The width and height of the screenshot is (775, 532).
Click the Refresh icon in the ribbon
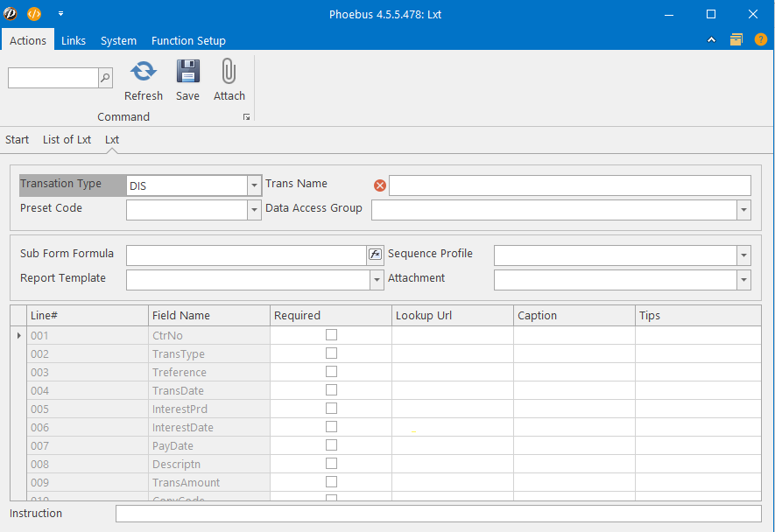click(143, 72)
